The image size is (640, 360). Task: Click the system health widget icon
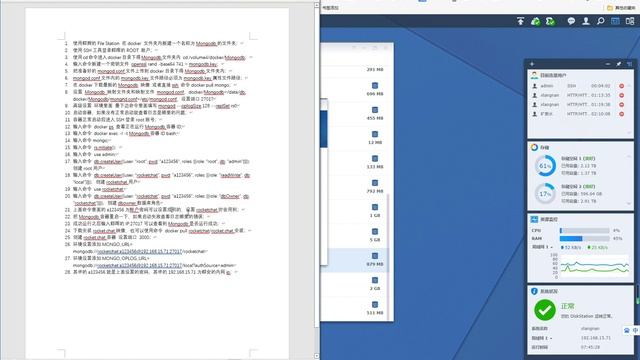tap(534, 291)
